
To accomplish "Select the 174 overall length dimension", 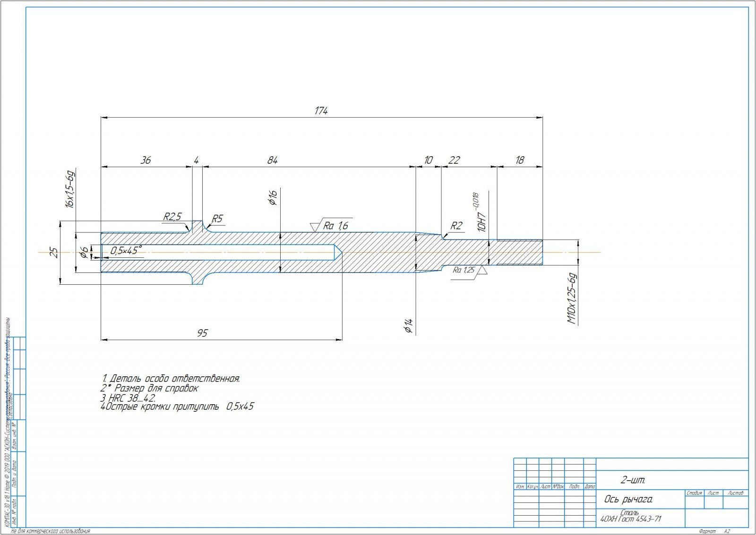I will click(321, 111).
